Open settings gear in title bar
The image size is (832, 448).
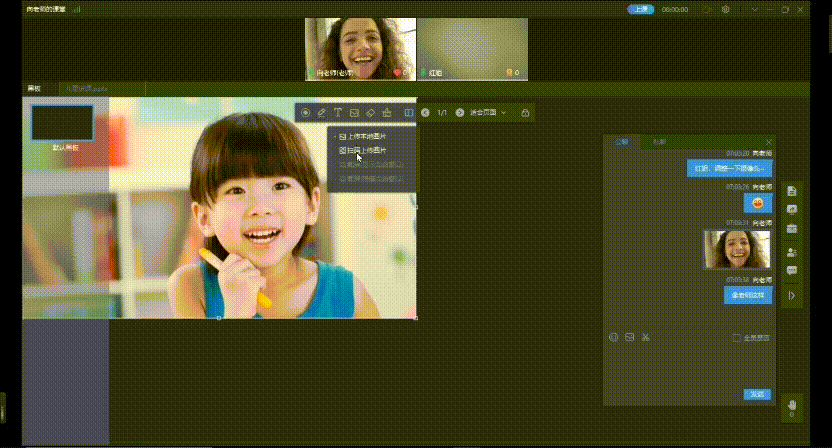coord(725,10)
